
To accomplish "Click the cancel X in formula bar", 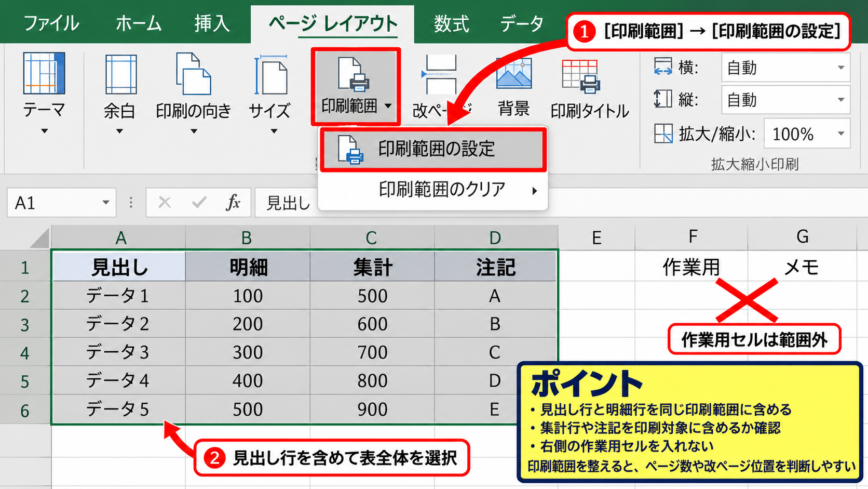I will tap(165, 202).
